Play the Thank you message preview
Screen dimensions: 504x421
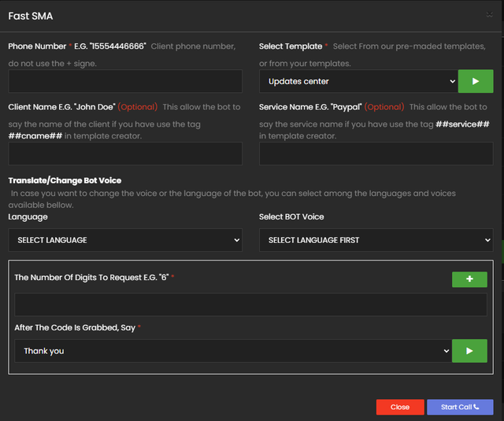click(469, 351)
